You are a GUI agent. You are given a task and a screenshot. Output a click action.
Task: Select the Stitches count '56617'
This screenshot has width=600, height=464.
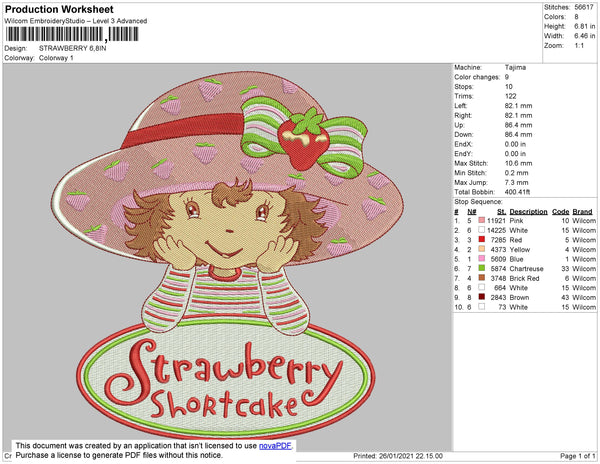coord(585,7)
